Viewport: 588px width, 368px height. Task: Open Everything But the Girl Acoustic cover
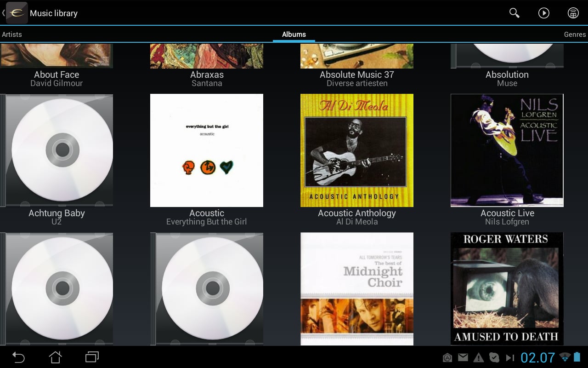tap(207, 150)
